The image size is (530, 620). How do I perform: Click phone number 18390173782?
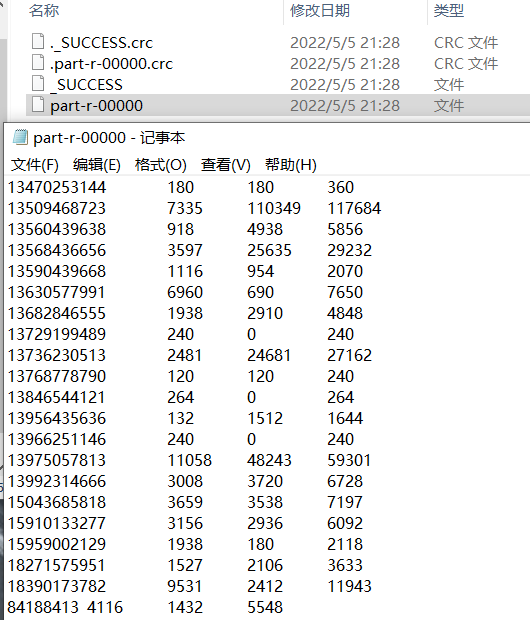pos(57,586)
